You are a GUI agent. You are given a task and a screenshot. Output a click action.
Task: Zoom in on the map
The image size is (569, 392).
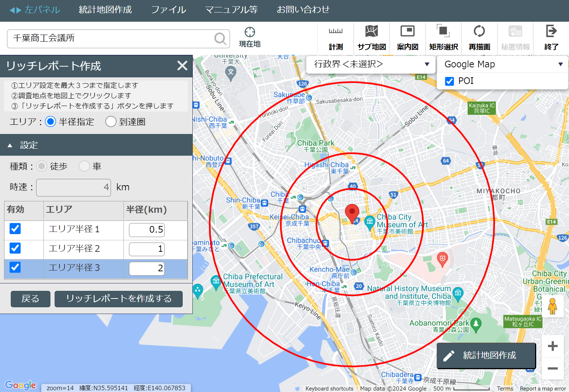[552, 346]
